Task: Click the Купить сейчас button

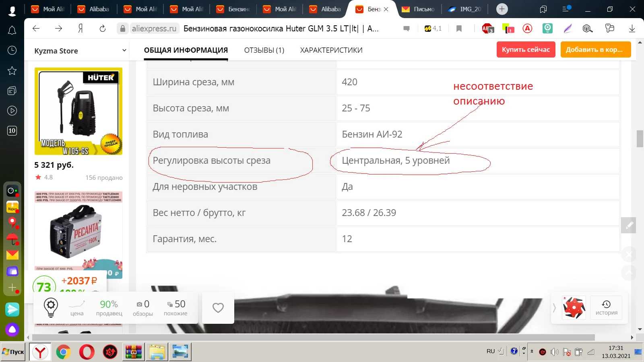Action: [x=526, y=49]
